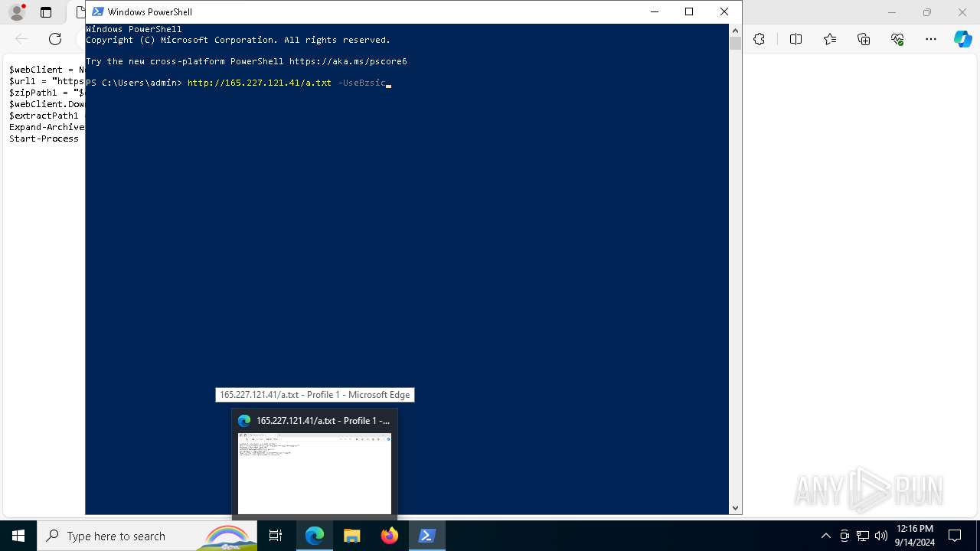This screenshot has height=551, width=980.
Task: Toggle Edge split screen icon
Action: click(x=795, y=39)
